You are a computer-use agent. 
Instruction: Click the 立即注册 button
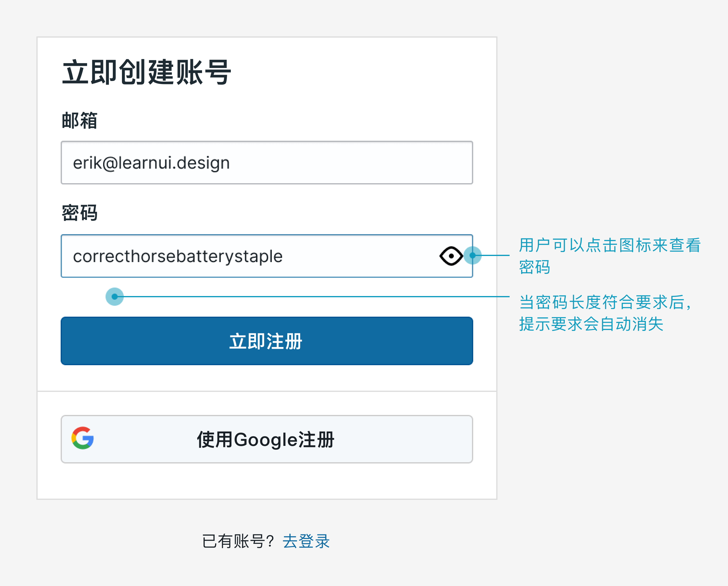[267, 341]
